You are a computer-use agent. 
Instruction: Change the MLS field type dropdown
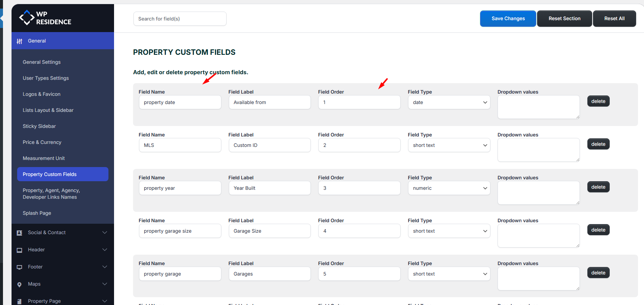(x=449, y=145)
